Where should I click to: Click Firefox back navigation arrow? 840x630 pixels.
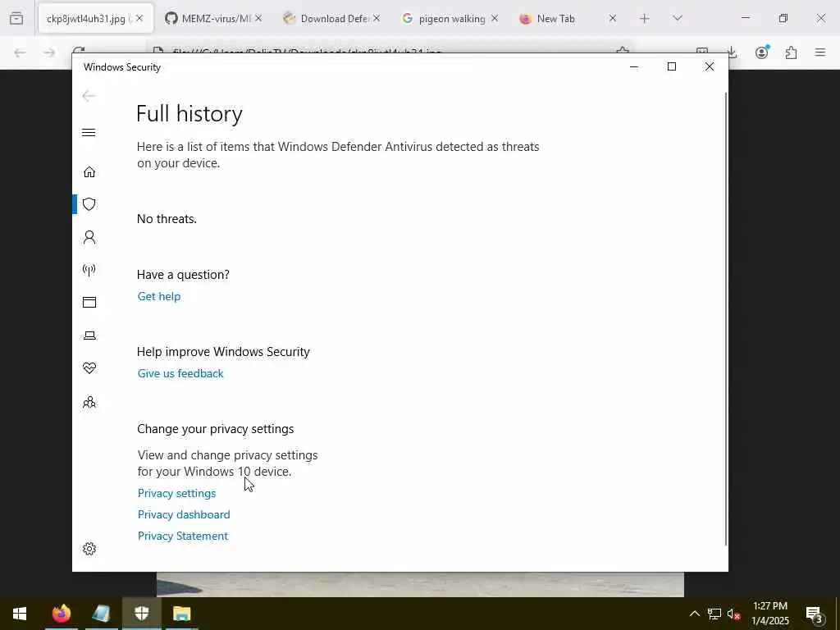[20, 52]
